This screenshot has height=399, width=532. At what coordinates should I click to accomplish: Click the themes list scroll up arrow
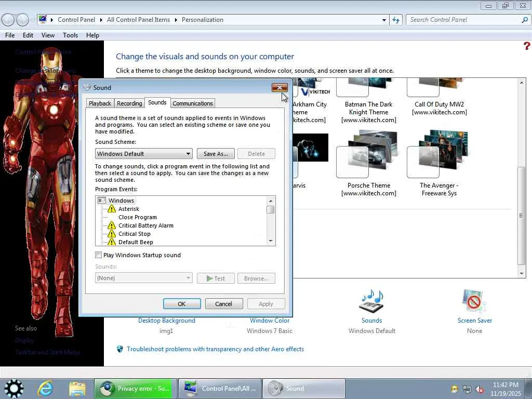pos(522,83)
